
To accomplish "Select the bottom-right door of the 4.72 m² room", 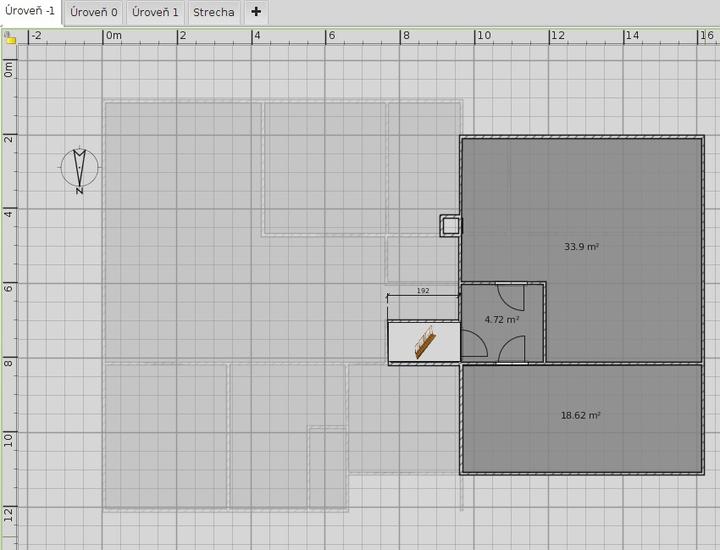I will point(511,348).
